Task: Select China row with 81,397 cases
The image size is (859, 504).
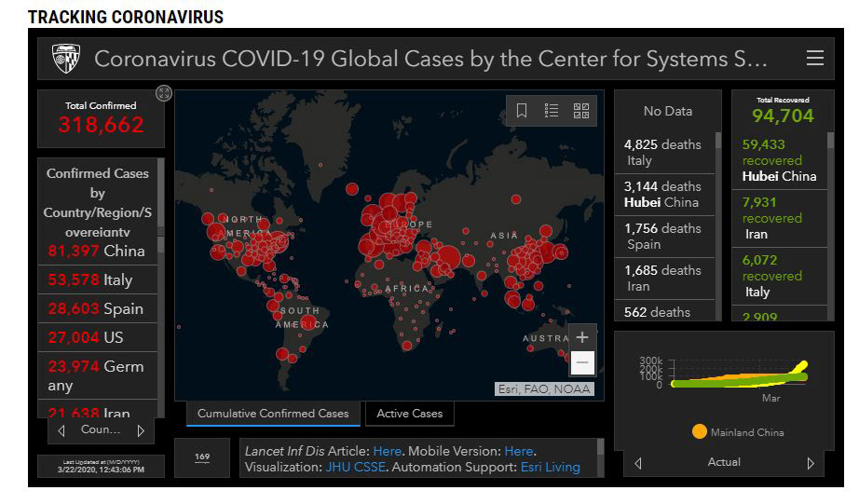Action: click(97, 251)
